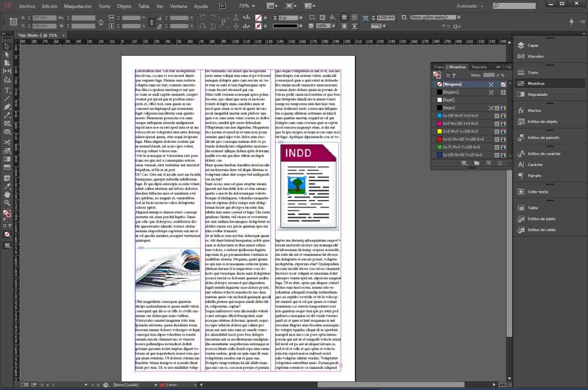
Task: Open the Avanzado workspace dropdown
Action: [470, 6]
